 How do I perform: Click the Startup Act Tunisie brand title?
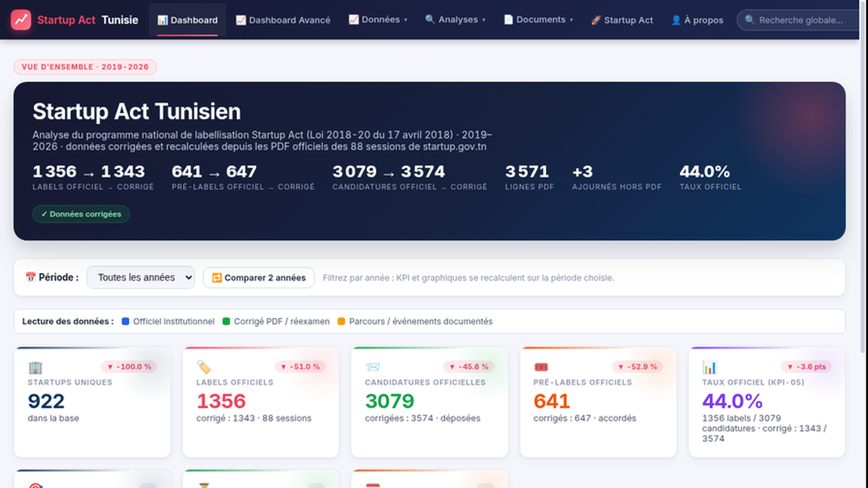coord(88,20)
